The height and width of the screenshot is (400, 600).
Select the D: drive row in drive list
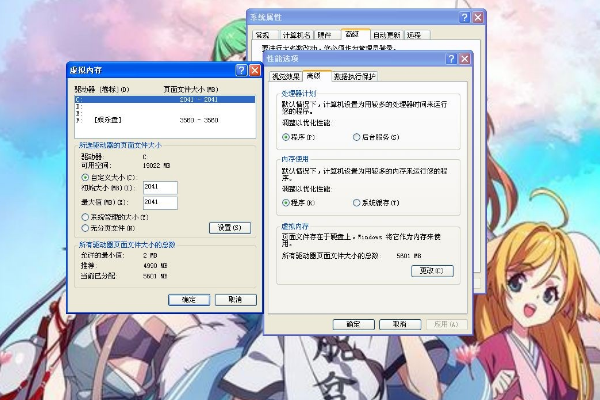click(x=165, y=106)
